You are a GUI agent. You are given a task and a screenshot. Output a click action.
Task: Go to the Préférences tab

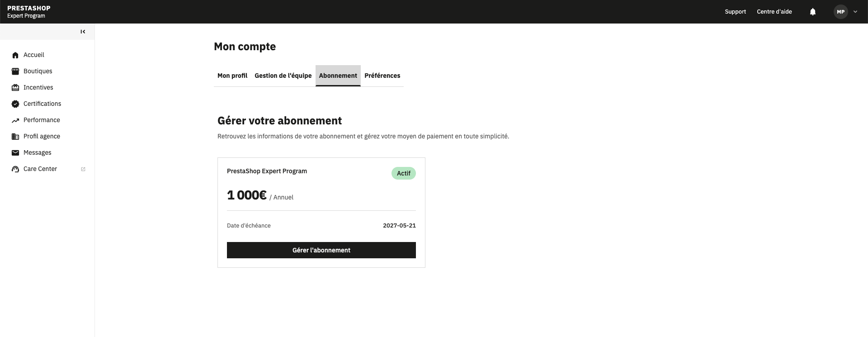382,76
